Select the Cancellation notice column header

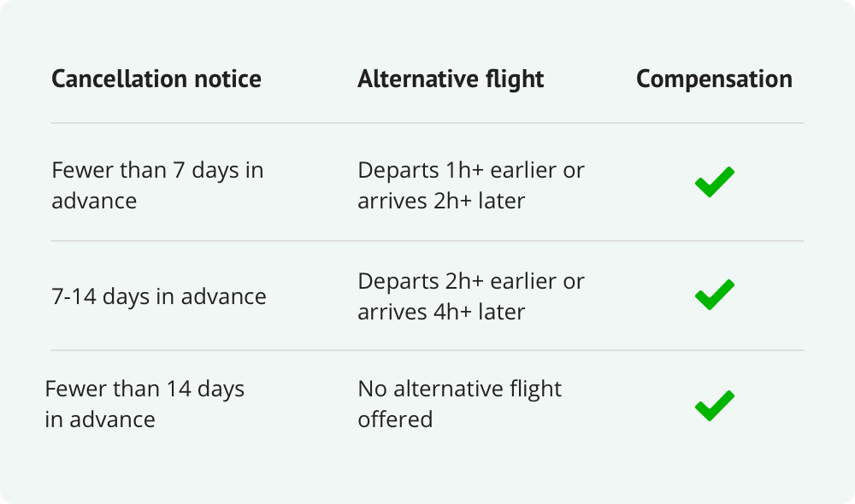[156, 79]
